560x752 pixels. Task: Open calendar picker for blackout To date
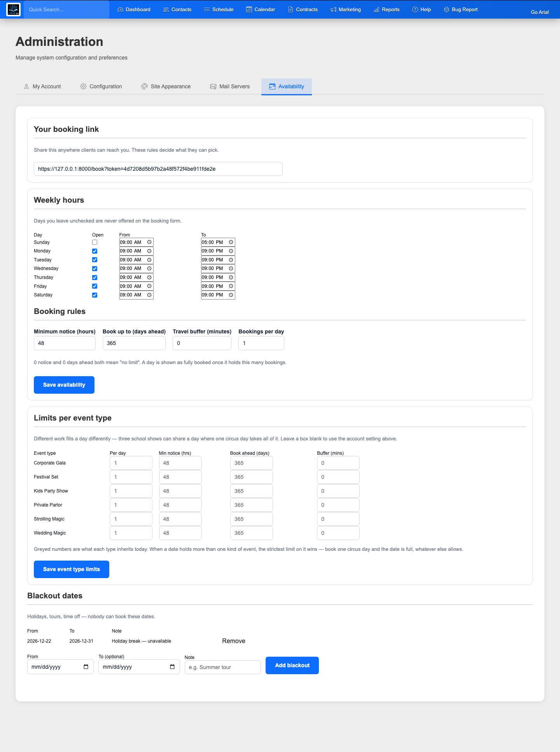tap(172, 667)
